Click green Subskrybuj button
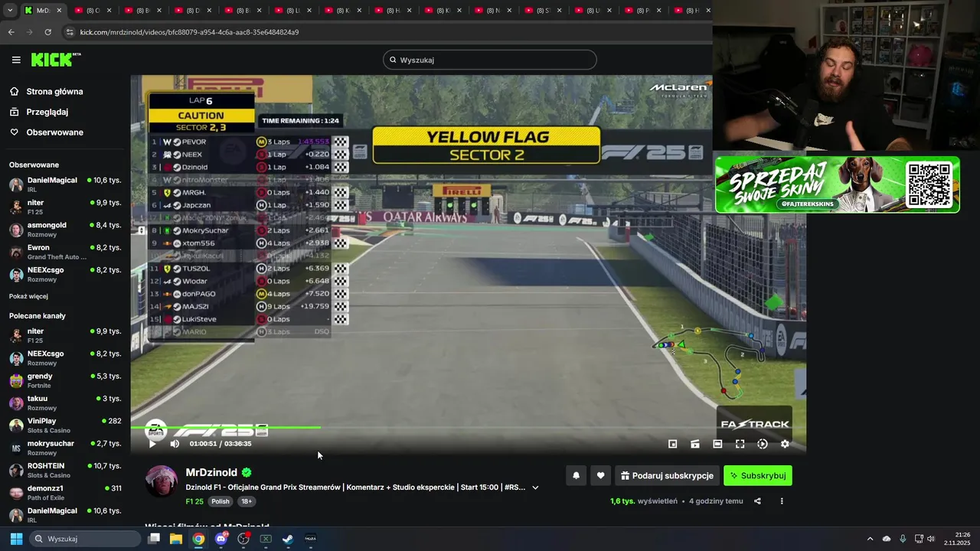This screenshot has width=980, height=551. click(x=758, y=475)
